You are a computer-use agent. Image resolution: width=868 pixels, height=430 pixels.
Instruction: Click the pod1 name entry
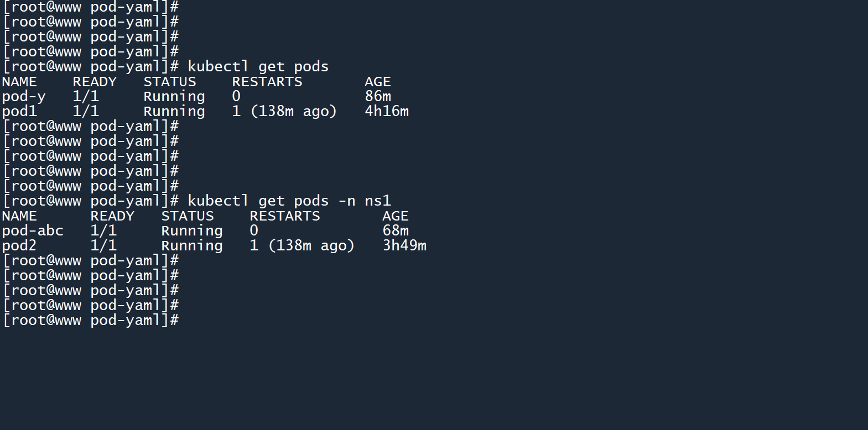click(x=19, y=112)
